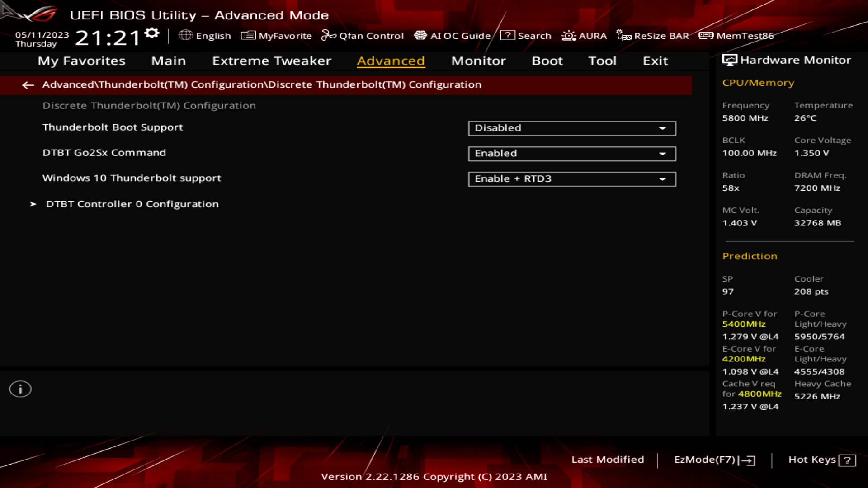Click chevron beside DTBT Controller 0 Configuration
Screen dimensions: 868x488
click(33, 204)
